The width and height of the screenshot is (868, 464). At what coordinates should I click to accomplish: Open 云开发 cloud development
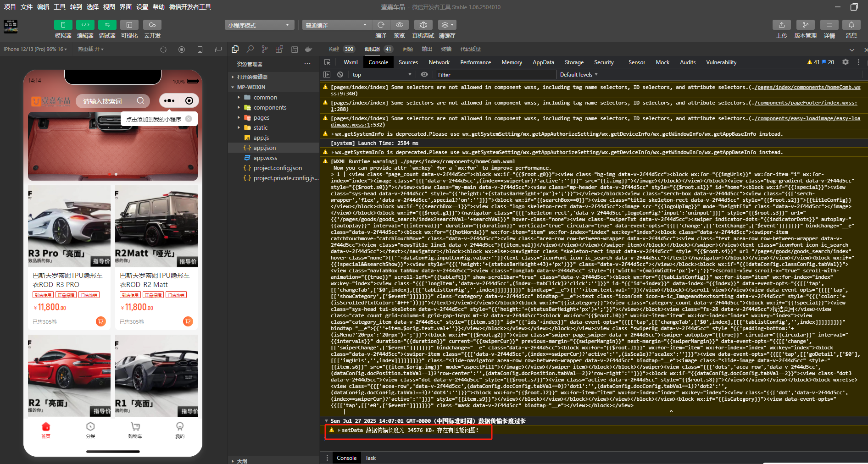[x=152, y=25]
